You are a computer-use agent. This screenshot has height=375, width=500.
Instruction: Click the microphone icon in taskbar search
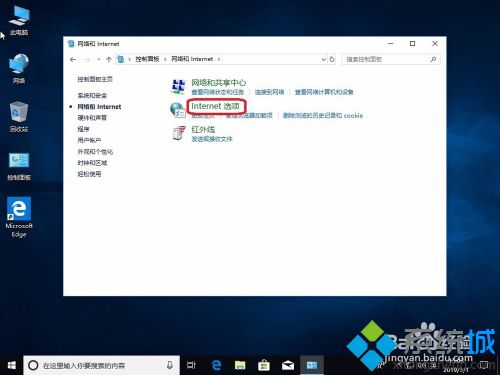170,365
